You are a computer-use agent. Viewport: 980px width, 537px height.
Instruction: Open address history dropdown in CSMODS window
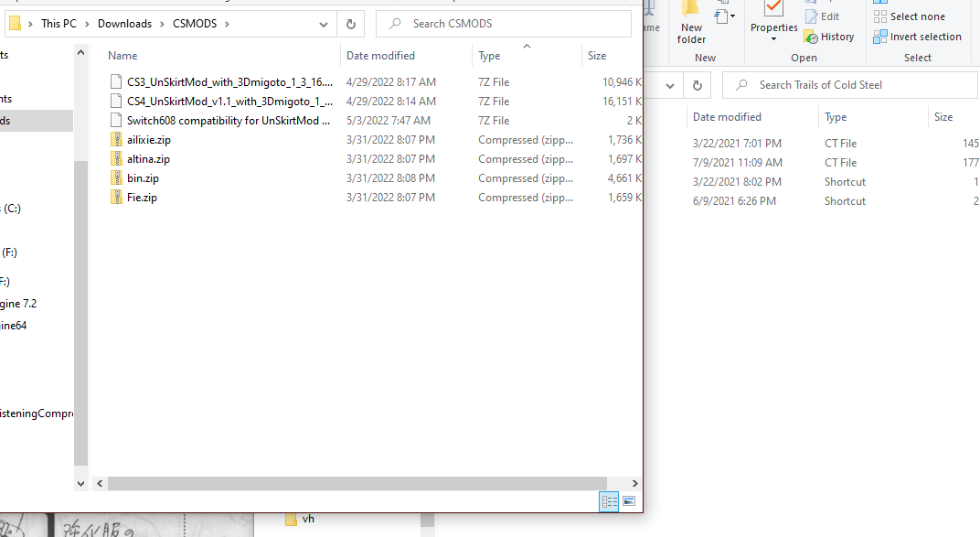(323, 25)
